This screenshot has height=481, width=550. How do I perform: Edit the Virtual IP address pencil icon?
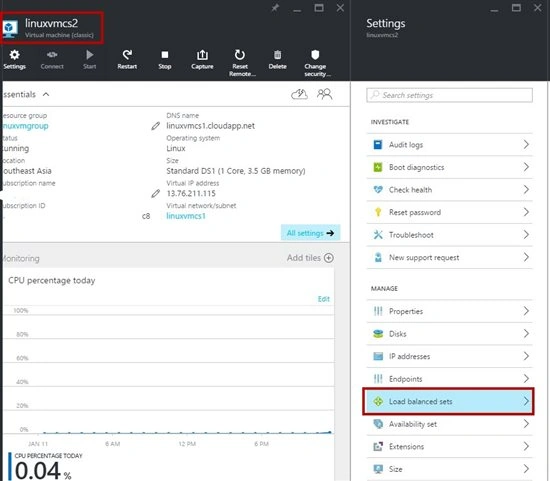[155, 193]
